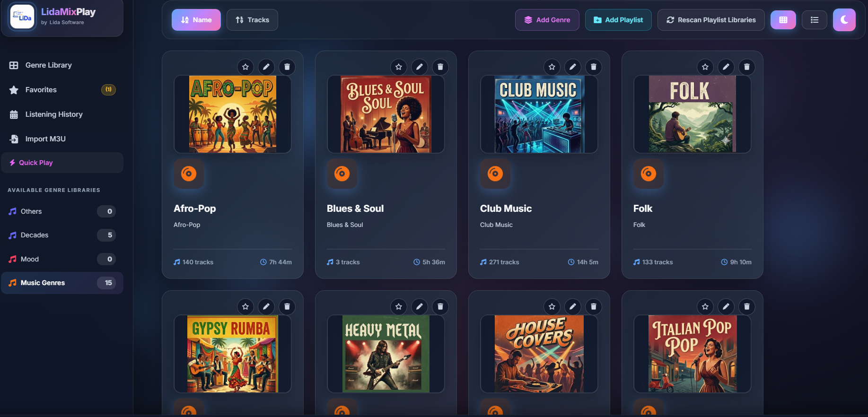
Task: Open the Italian Pop cover thumbnail
Action: pos(693,354)
